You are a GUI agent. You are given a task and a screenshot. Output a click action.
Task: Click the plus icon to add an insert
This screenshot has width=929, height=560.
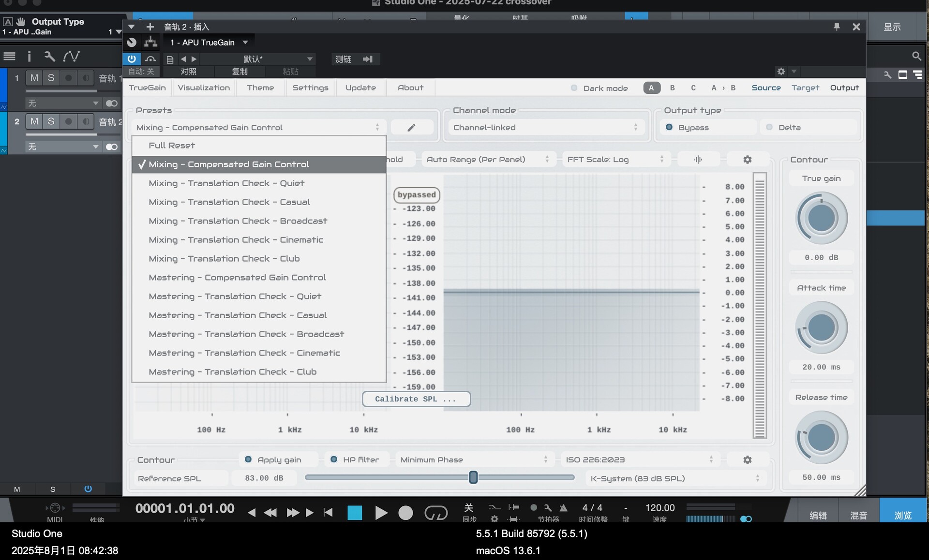click(150, 27)
